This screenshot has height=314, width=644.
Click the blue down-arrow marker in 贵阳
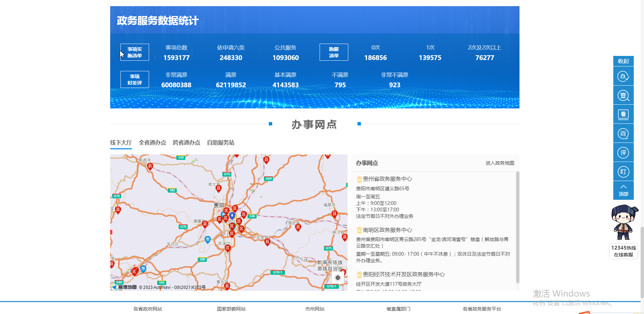click(x=232, y=215)
